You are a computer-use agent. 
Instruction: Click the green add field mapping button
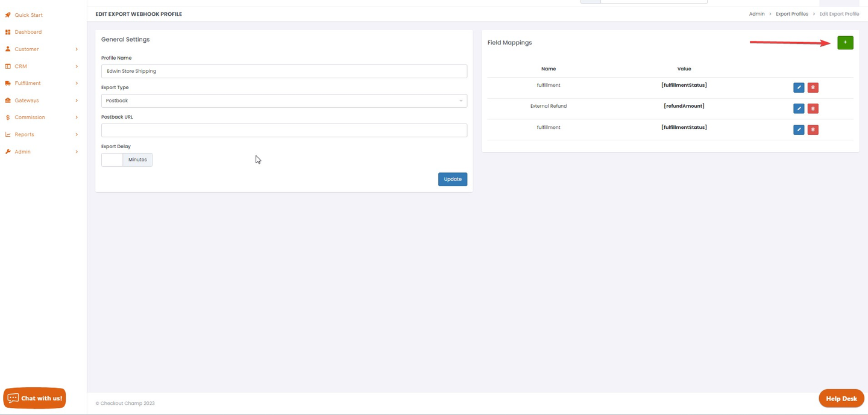(845, 43)
